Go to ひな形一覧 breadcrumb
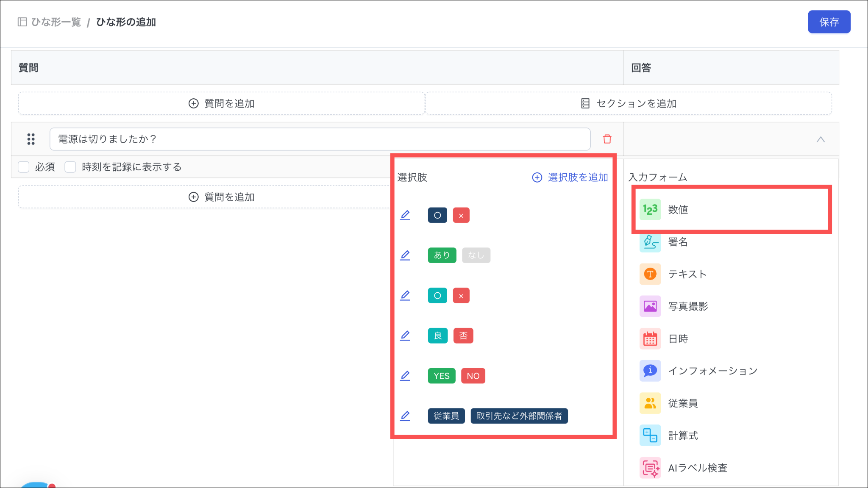Viewport: 868px width, 488px height. click(56, 22)
